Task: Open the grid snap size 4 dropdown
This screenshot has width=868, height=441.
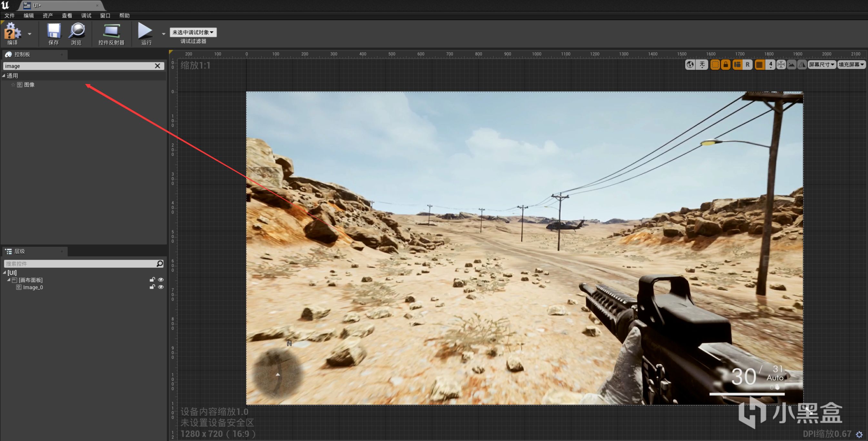Action: click(770, 64)
